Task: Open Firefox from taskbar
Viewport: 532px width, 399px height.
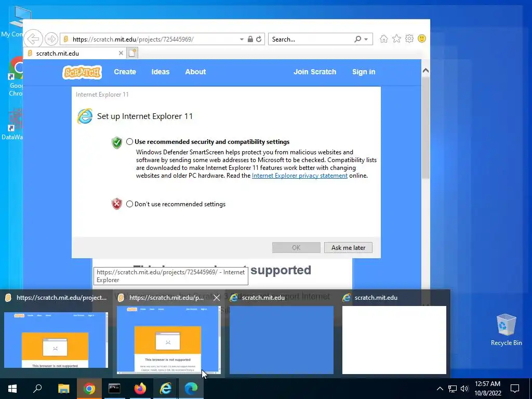Action: pos(140,389)
